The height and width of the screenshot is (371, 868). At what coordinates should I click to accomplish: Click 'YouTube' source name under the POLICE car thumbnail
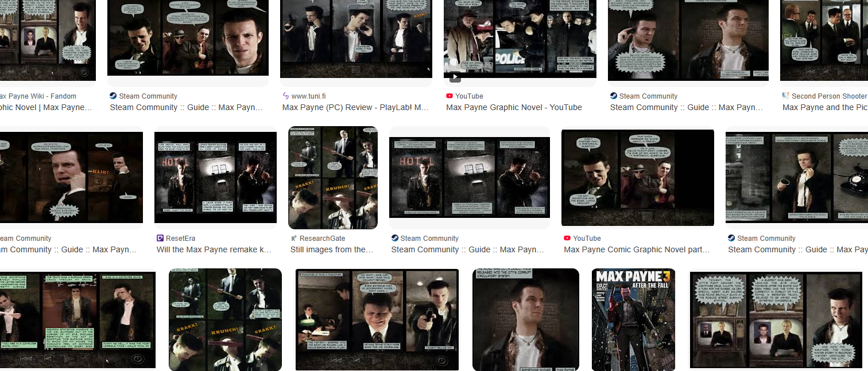tap(469, 96)
